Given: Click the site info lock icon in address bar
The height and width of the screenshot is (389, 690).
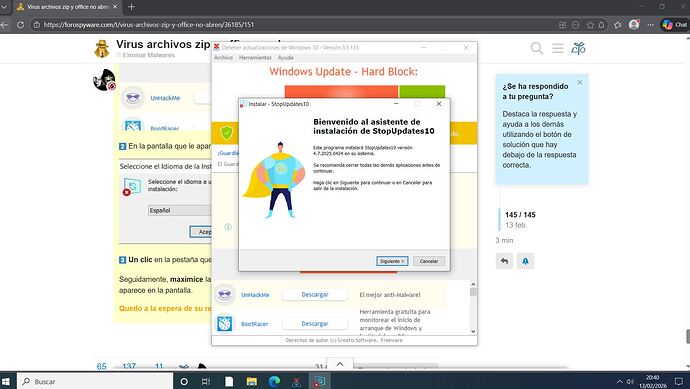Looking at the screenshot, I should (37, 25).
